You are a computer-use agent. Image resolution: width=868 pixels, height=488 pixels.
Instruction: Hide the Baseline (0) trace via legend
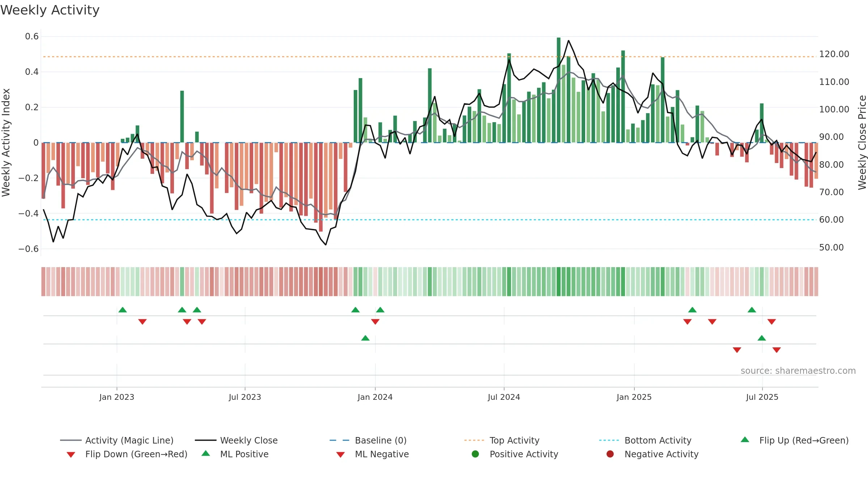tap(368, 440)
